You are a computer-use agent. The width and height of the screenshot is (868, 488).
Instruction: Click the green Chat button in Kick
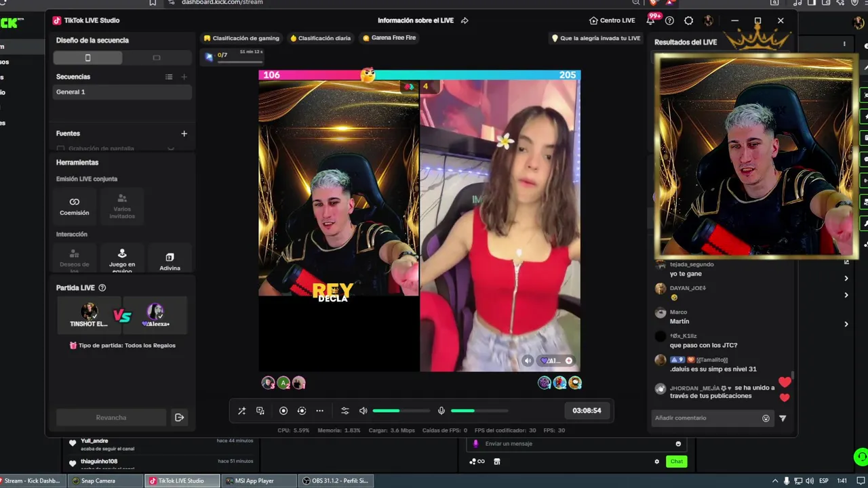(677, 462)
